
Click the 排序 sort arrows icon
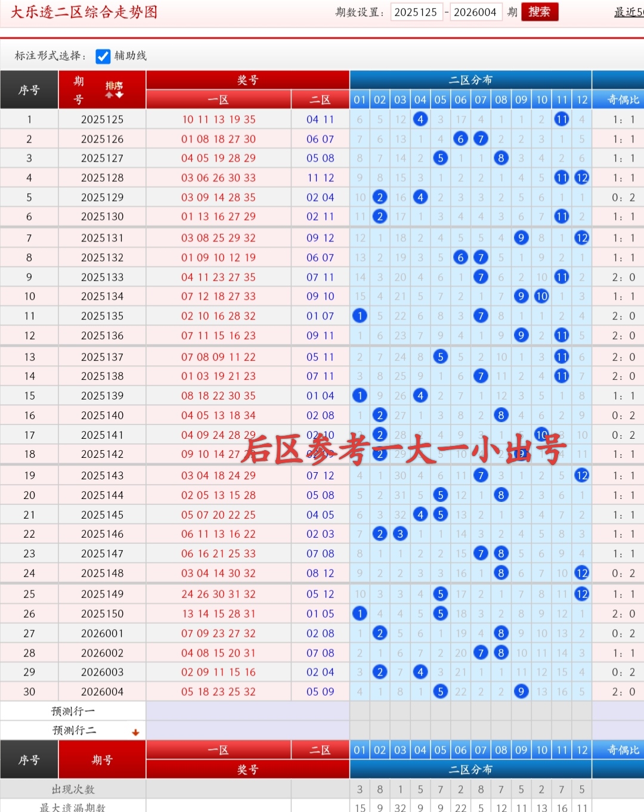tap(114, 90)
